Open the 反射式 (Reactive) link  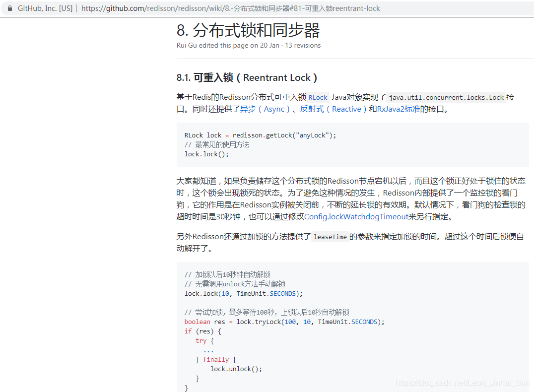click(x=333, y=109)
